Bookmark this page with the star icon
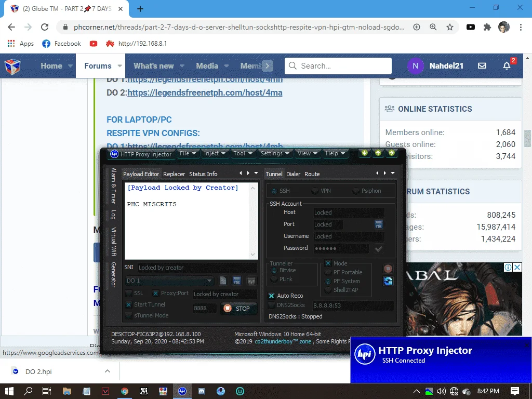This screenshot has height=399, width=532. [450, 27]
